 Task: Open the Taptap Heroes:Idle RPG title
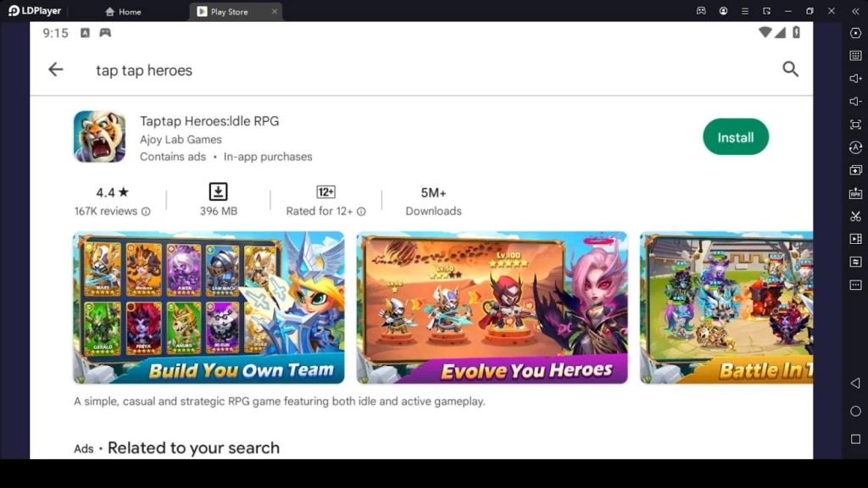tap(209, 121)
